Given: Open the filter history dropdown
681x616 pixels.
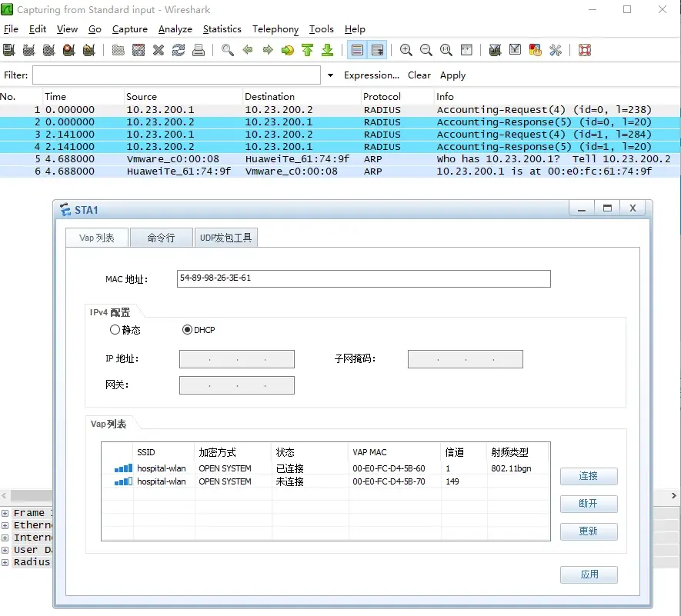Looking at the screenshot, I should pyautogui.click(x=330, y=75).
